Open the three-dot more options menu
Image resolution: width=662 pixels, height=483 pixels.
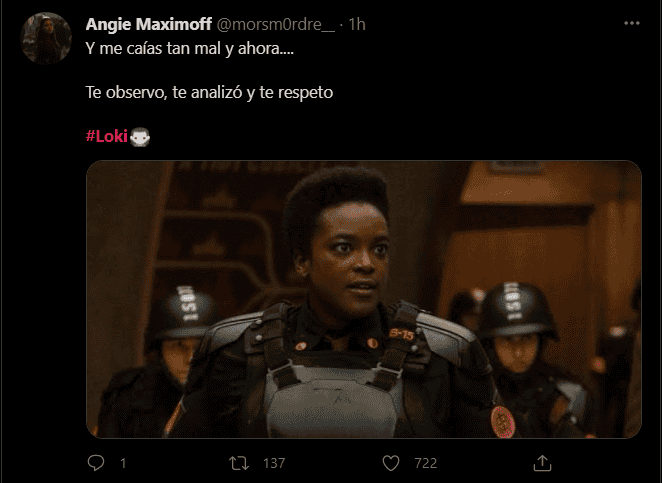(632, 23)
